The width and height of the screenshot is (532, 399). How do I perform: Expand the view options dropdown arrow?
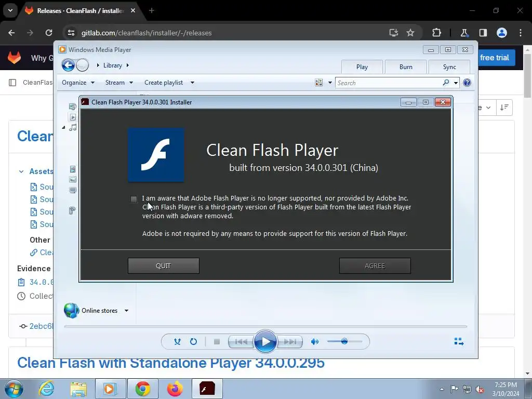pyautogui.click(x=330, y=83)
